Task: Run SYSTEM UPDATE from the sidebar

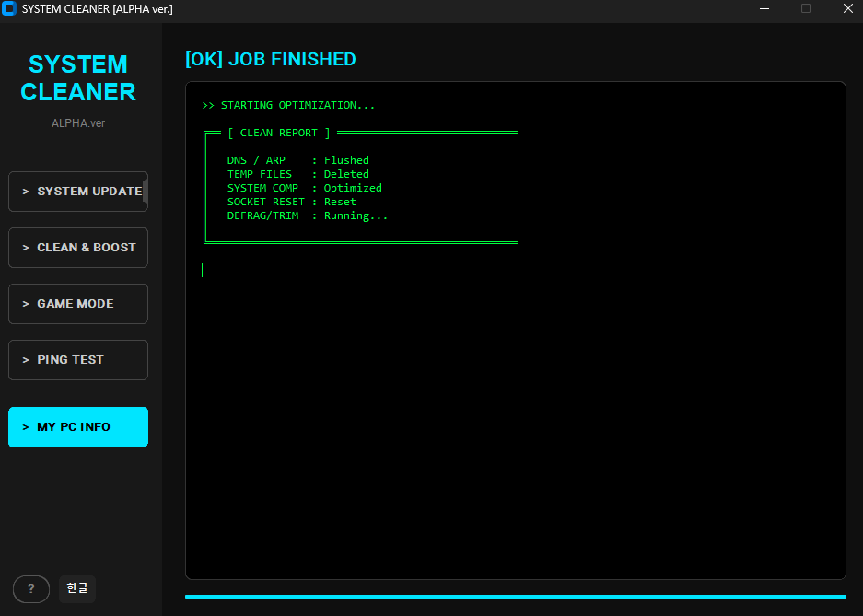Action: 77,192
